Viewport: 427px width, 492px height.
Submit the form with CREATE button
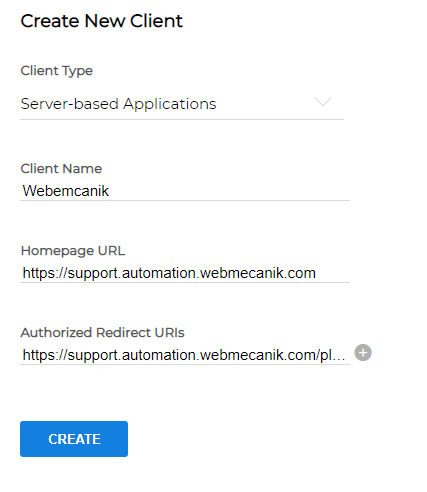click(x=74, y=439)
